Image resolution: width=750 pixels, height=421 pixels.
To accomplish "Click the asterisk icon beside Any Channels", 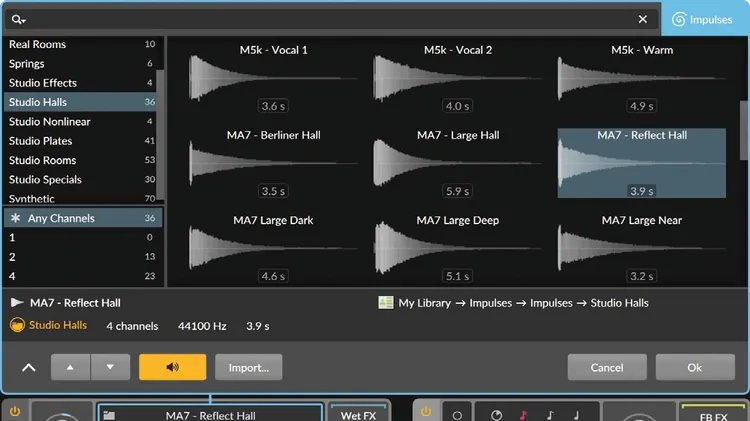I will click(15, 218).
